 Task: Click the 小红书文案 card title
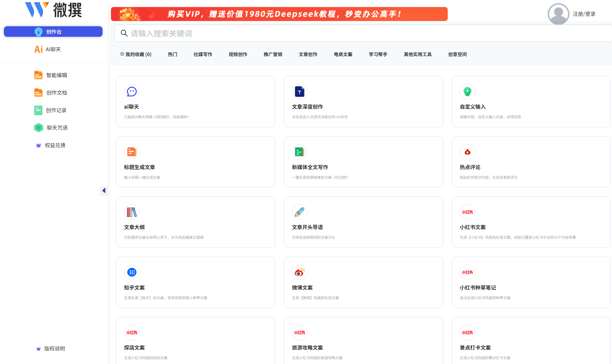tap(473, 227)
